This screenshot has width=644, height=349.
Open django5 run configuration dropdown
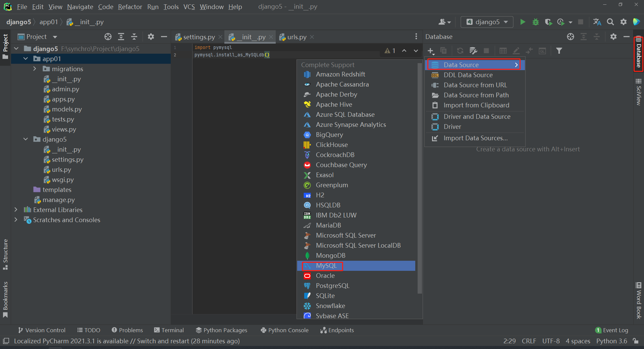point(487,22)
